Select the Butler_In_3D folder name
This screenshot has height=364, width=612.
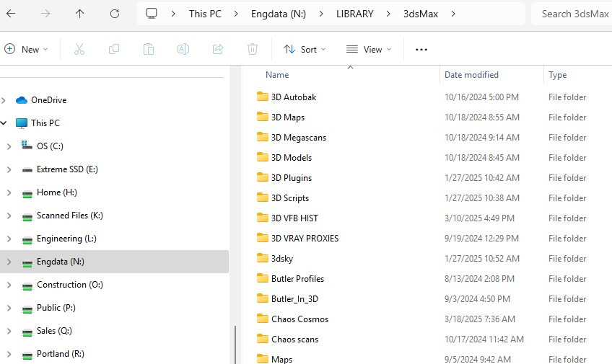294,299
